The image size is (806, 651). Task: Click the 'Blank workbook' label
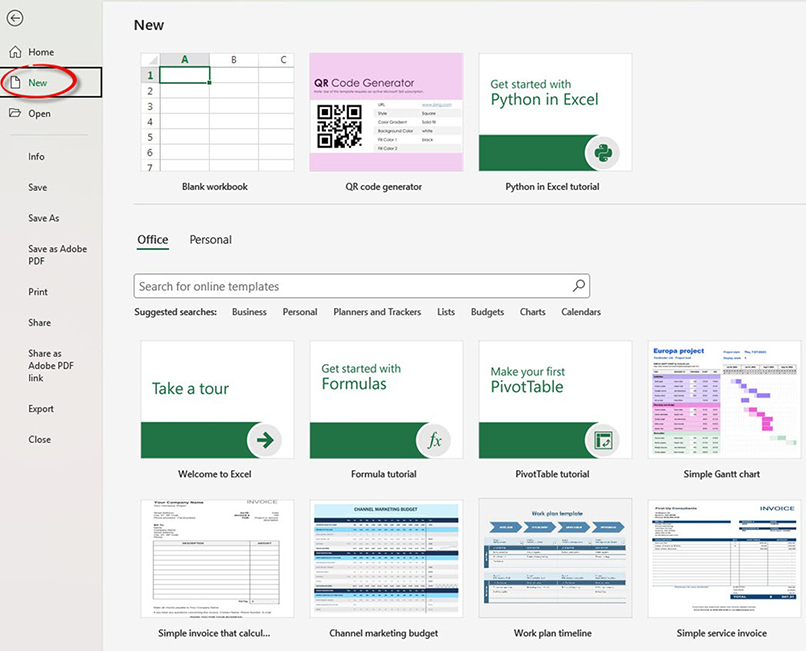pyautogui.click(x=215, y=187)
